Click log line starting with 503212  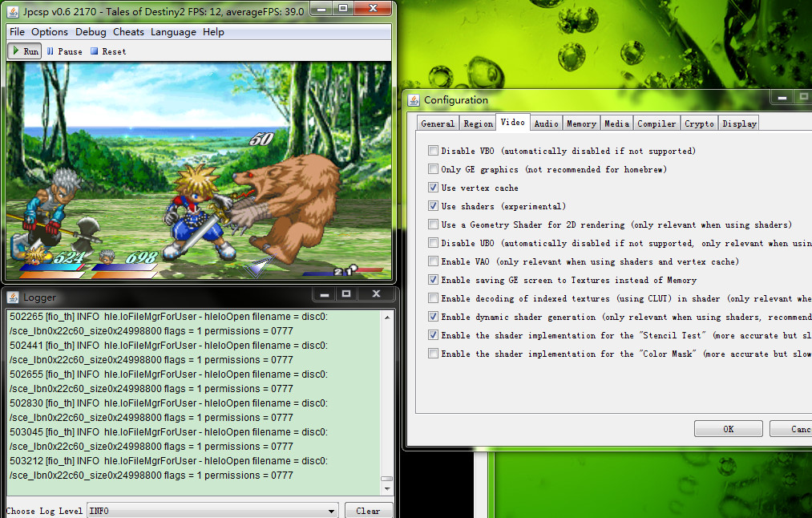169,461
